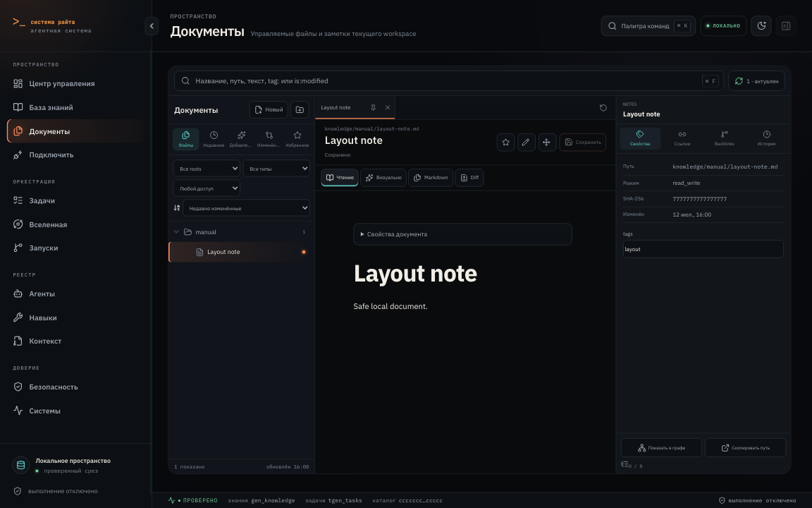The height and width of the screenshot is (508, 812).
Task: Create a new document with Новый
Action: pyautogui.click(x=269, y=110)
